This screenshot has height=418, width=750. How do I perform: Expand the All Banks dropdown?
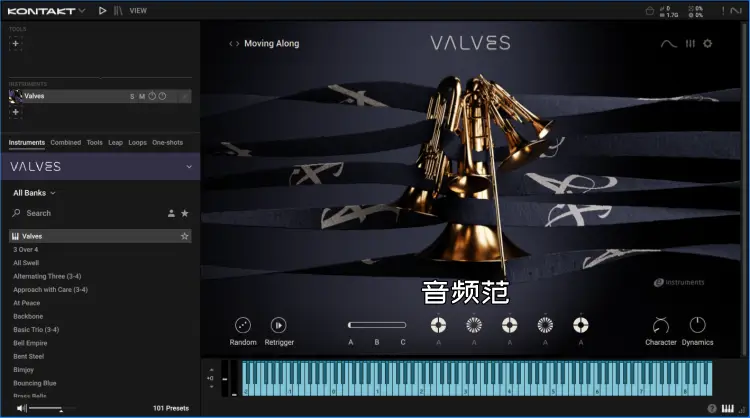(x=34, y=192)
